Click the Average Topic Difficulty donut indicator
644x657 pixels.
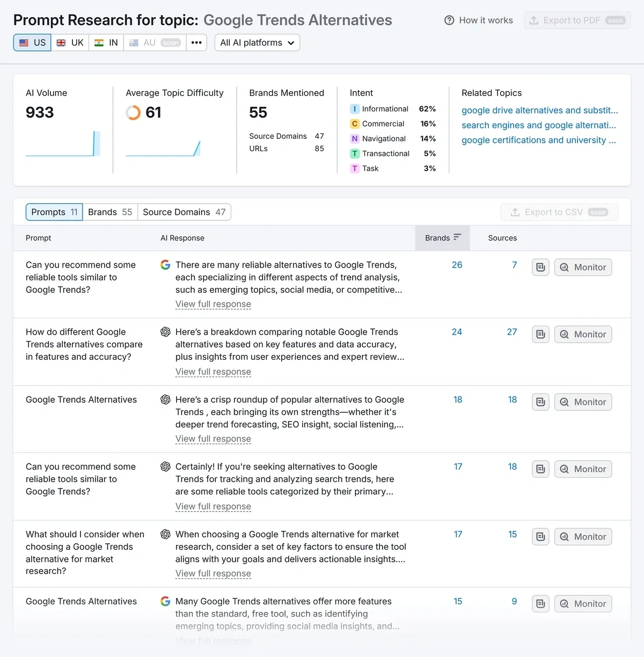click(133, 113)
